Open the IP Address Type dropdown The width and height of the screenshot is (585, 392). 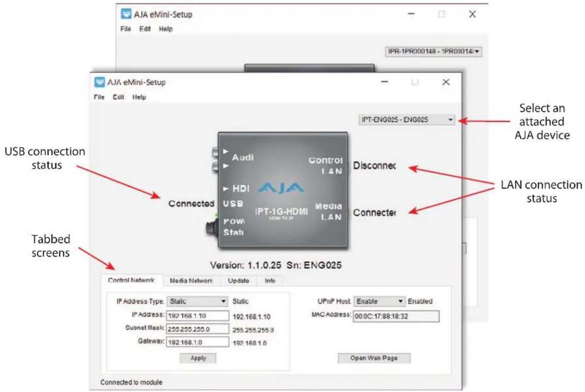pos(198,302)
